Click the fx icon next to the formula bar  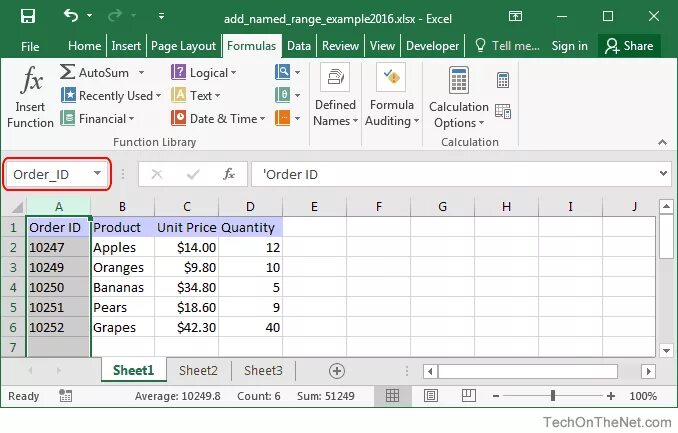(229, 174)
